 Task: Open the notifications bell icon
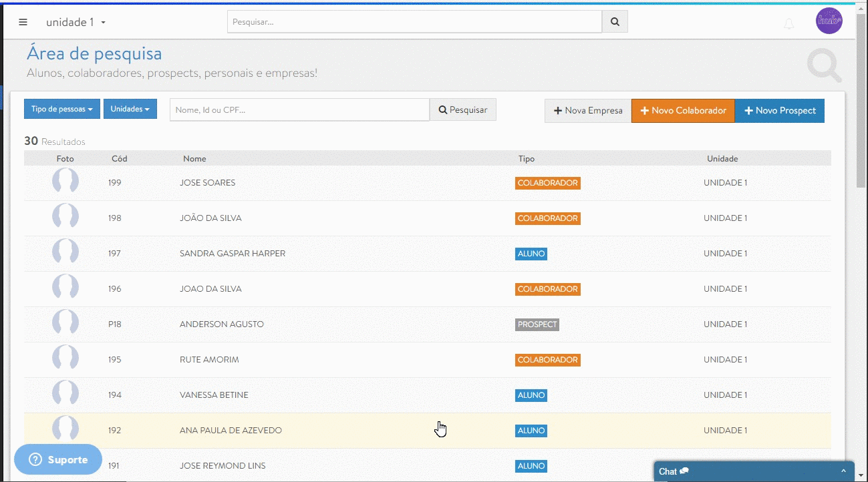pos(789,24)
